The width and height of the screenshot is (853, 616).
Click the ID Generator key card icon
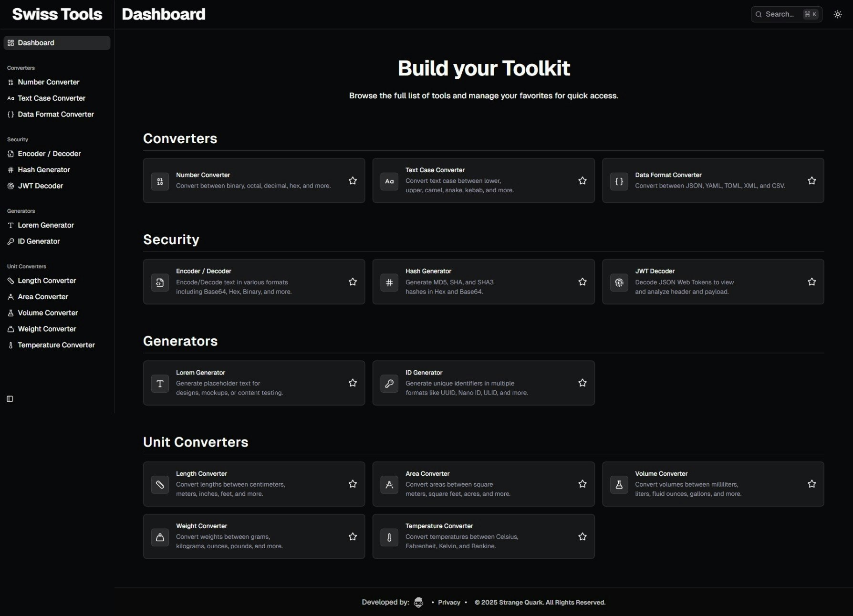[x=389, y=384]
